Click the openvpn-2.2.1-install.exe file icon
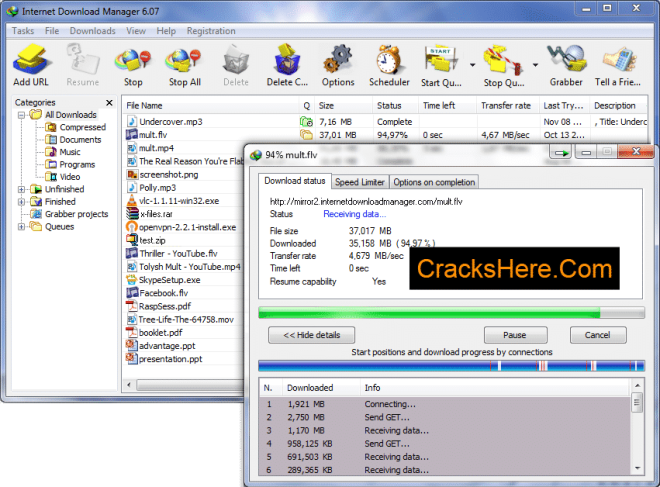Image resolution: width=660 pixels, height=487 pixels. [132, 227]
